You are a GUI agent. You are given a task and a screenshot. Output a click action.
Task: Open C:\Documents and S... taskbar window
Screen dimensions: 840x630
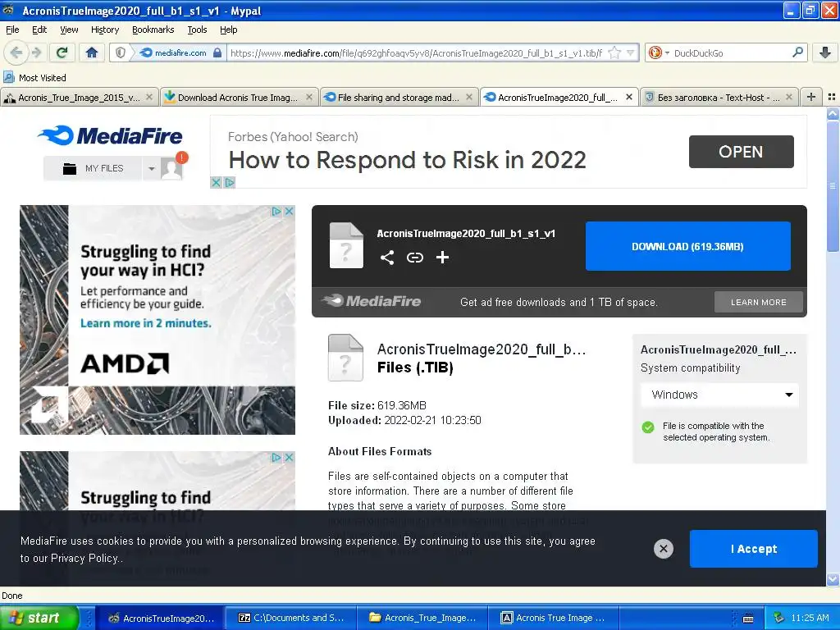pos(291,618)
